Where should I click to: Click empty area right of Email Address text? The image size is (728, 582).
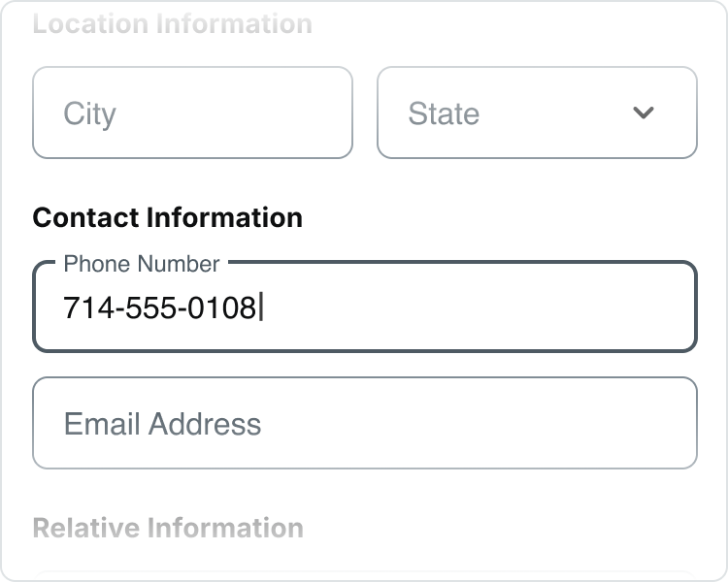[485, 424]
